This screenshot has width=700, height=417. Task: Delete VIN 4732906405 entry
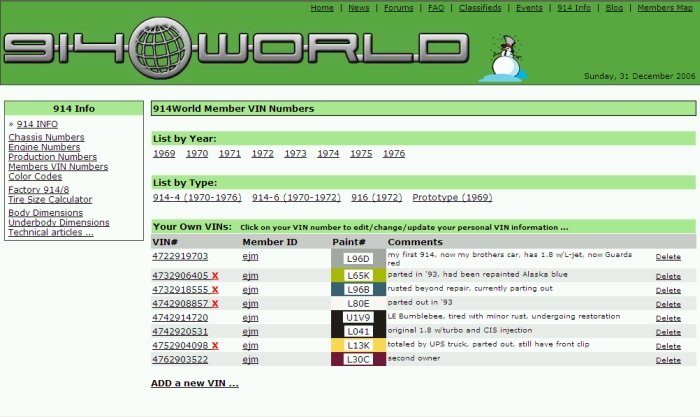(668, 276)
